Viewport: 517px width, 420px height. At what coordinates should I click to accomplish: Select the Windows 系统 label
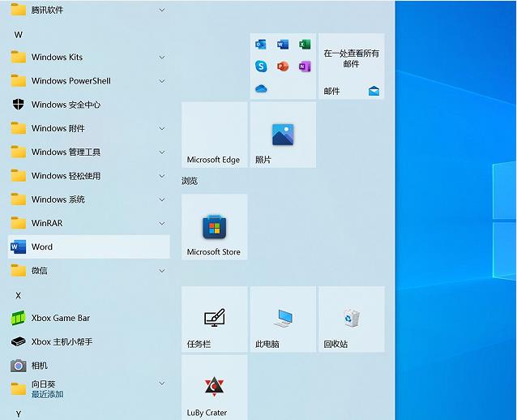tap(58, 199)
